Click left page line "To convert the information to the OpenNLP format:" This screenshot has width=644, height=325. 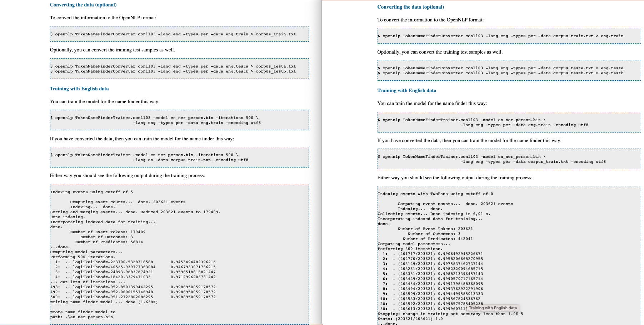click(x=103, y=18)
